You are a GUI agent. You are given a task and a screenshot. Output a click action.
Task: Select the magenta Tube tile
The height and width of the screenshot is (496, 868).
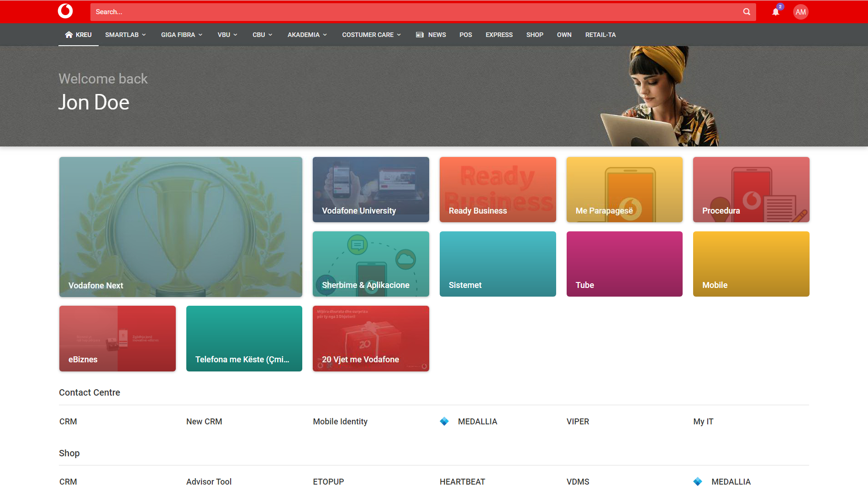pyautogui.click(x=624, y=264)
